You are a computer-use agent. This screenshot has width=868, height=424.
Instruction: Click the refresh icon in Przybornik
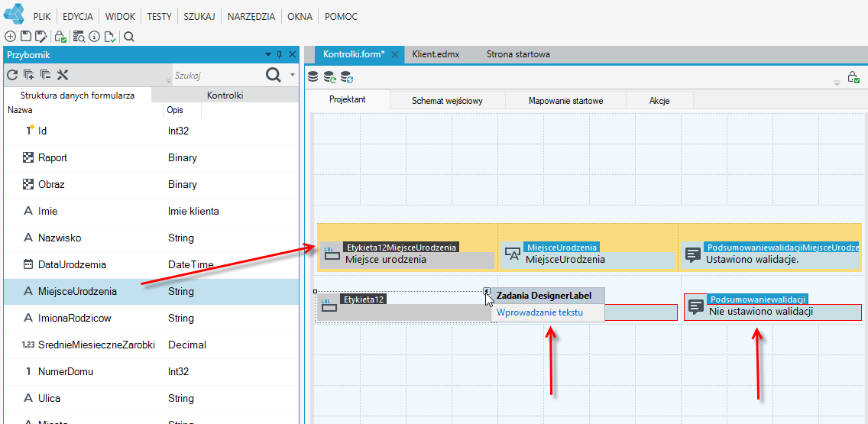tap(12, 75)
